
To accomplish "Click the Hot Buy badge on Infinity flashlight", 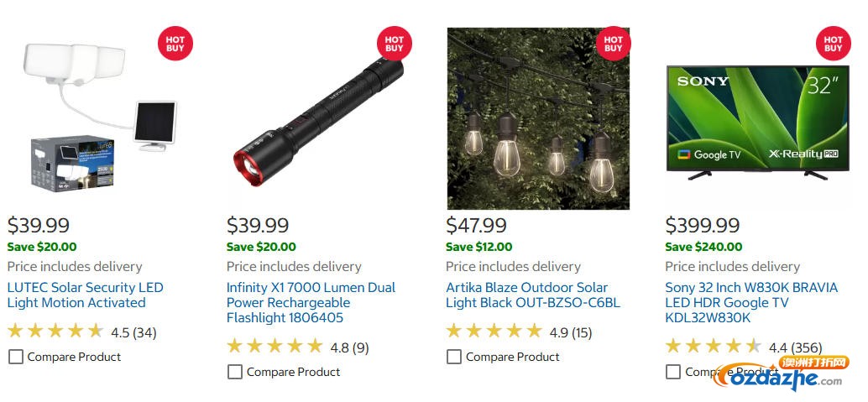I will click(395, 44).
